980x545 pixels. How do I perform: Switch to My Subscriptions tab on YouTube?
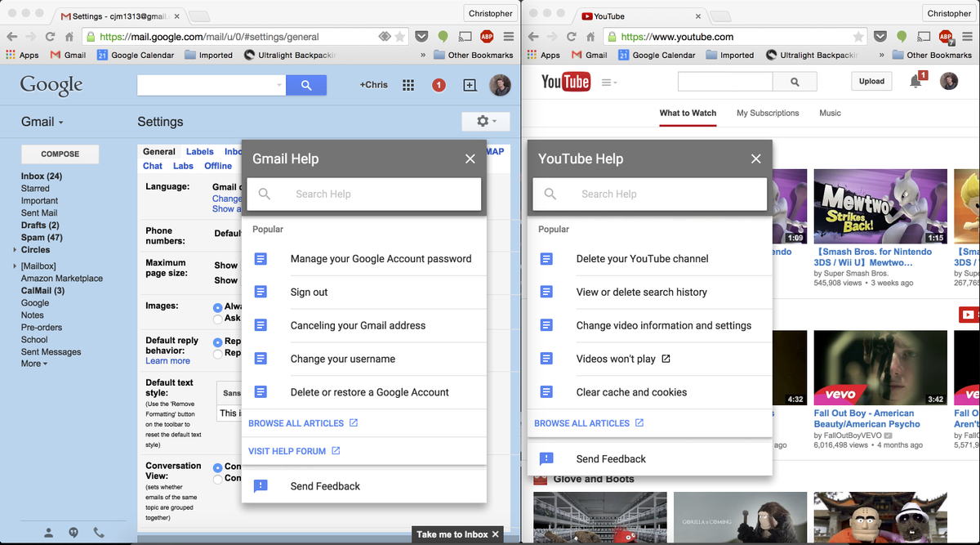coord(768,113)
